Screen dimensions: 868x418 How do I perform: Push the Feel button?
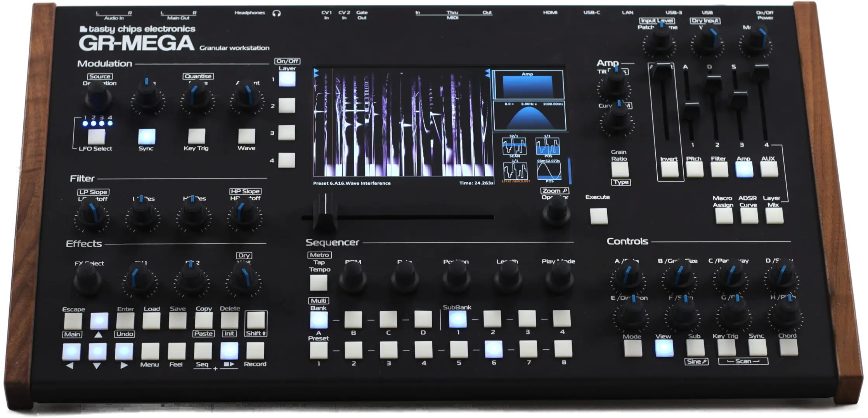[x=177, y=351]
